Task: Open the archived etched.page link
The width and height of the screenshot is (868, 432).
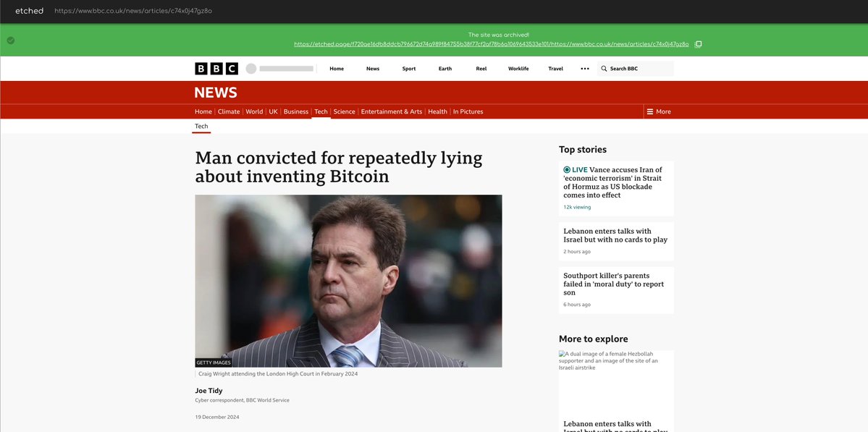Action: point(492,44)
